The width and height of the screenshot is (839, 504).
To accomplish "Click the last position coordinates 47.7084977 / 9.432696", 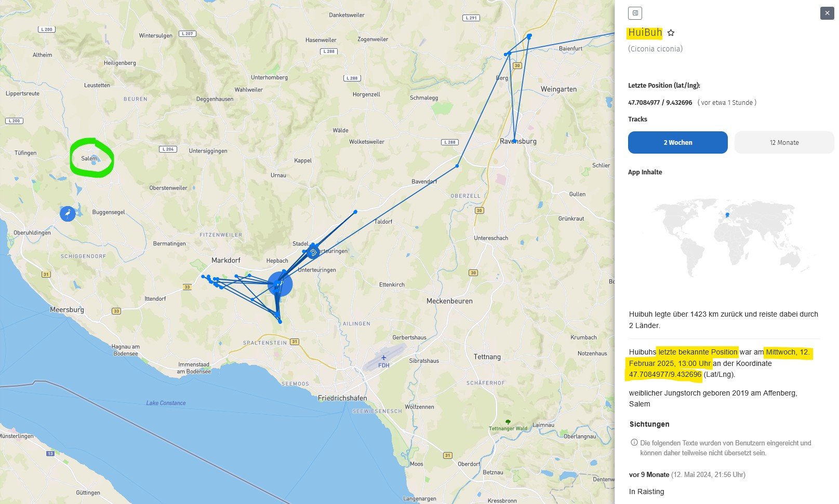I will coord(660,103).
